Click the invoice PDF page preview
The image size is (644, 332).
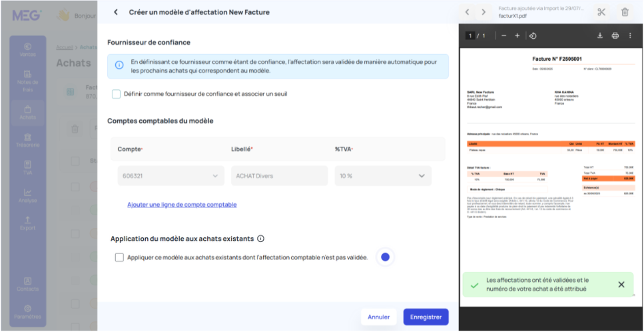[x=551, y=177]
